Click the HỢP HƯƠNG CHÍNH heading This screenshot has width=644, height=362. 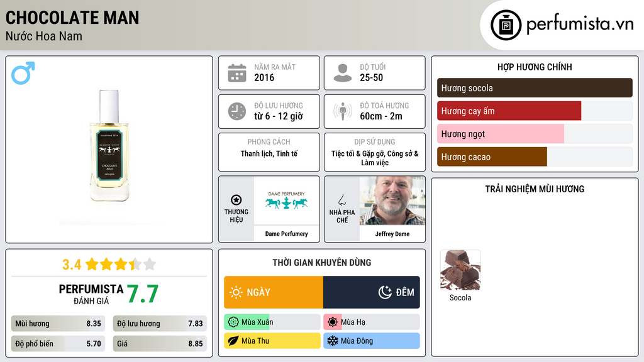[535, 67]
